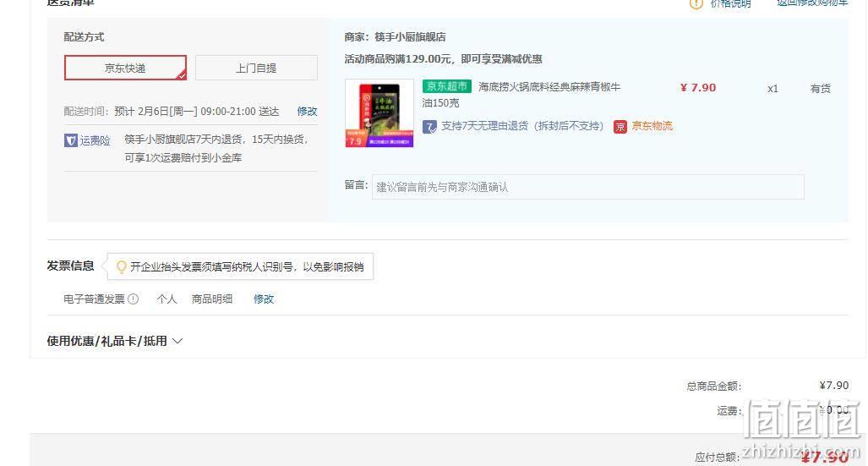Image resolution: width=868 pixels, height=466 pixels.
Task: Click 修改 next to delivery time
Action: [x=308, y=112]
